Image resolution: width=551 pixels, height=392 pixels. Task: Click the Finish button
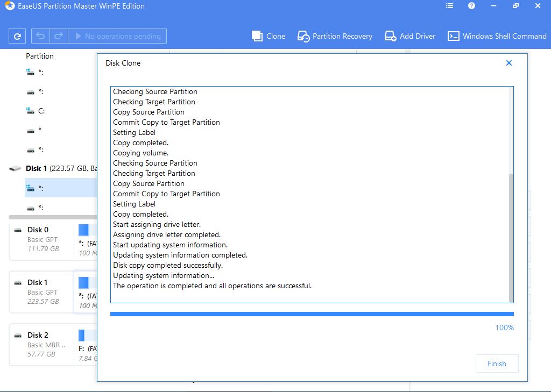click(497, 364)
